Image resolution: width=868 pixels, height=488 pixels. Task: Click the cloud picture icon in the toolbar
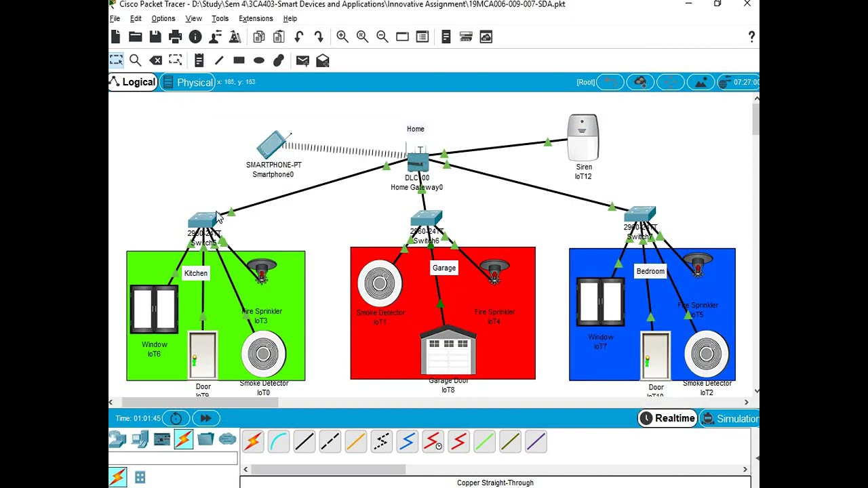coord(486,37)
